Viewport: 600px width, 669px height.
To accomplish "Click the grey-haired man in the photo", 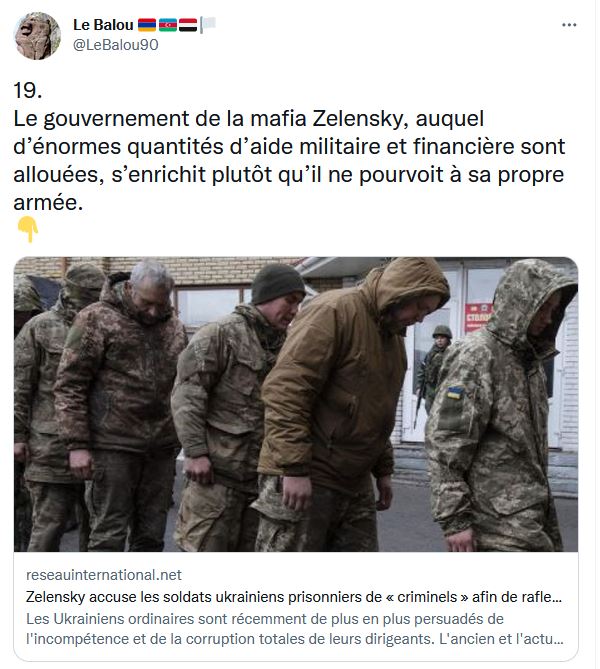I will click(x=122, y=405).
